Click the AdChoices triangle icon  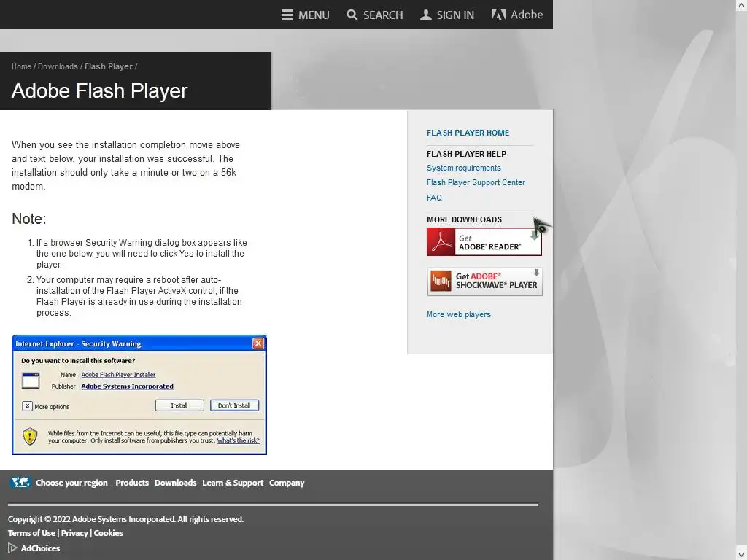pyautogui.click(x=12, y=548)
